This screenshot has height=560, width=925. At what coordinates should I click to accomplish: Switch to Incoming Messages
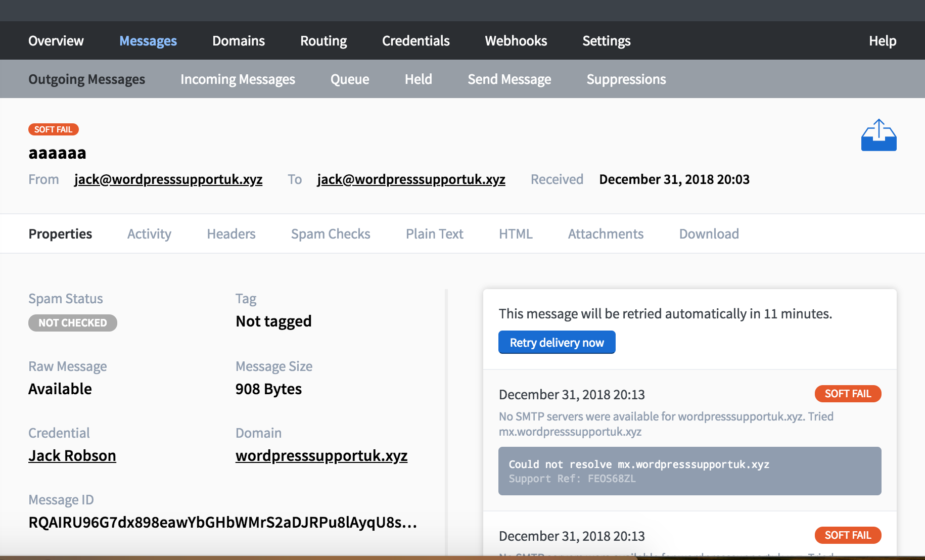[238, 79]
